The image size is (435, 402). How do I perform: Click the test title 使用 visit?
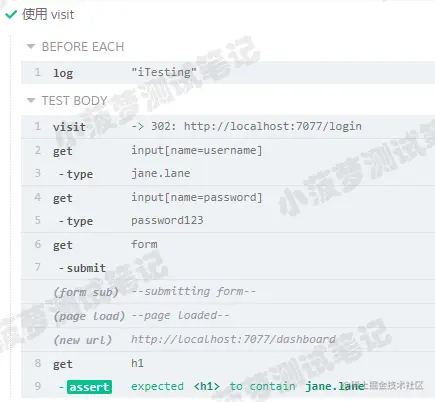click(48, 15)
